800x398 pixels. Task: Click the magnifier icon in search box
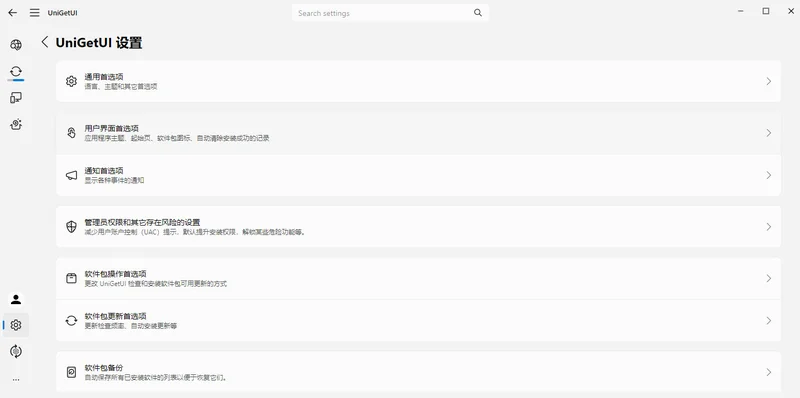tap(478, 13)
